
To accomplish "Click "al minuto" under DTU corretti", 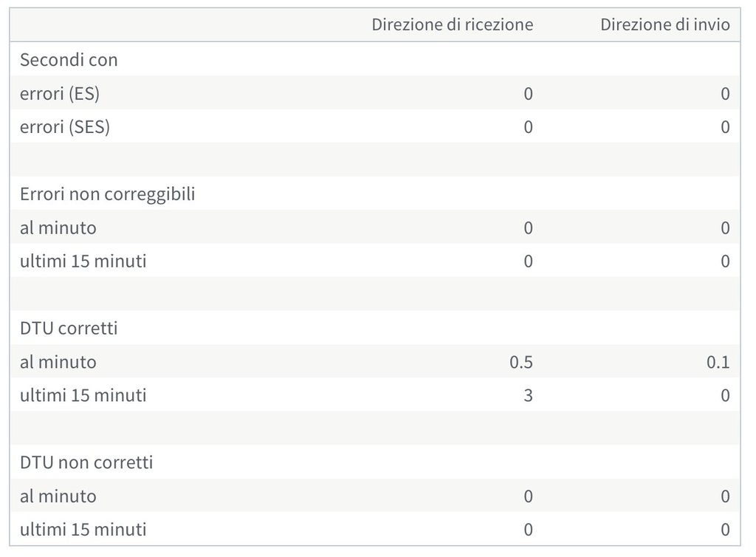I will [58, 362].
